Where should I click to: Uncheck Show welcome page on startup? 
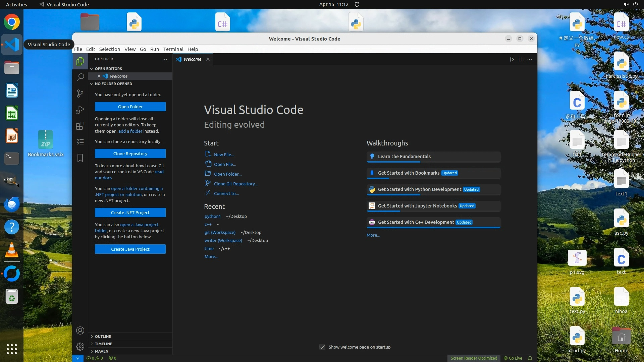[322, 347]
